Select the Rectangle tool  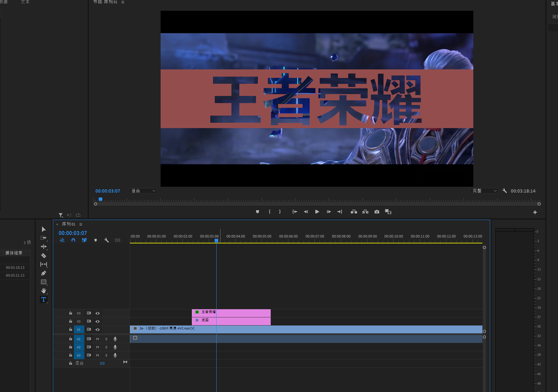click(44, 282)
